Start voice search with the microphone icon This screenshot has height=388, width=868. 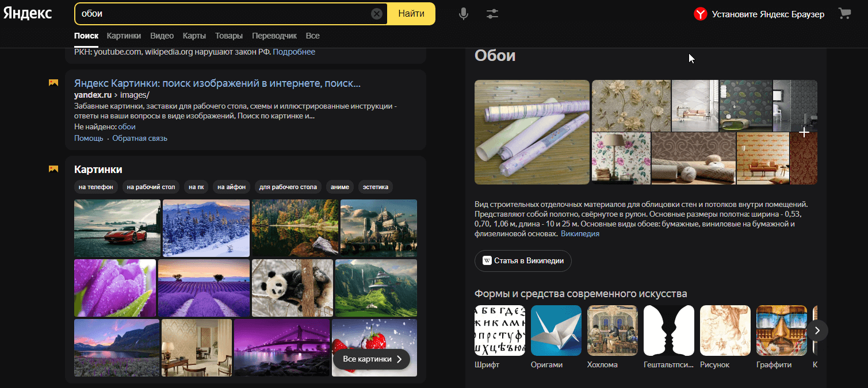pyautogui.click(x=464, y=14)
